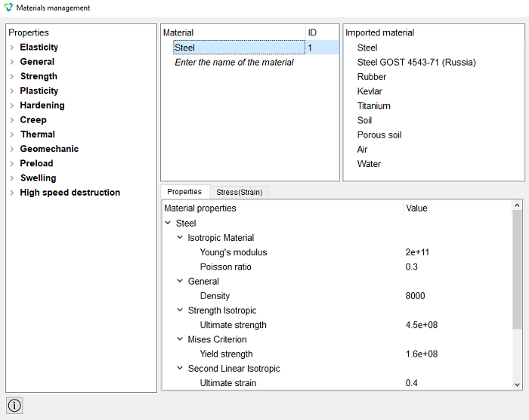Screen dimensions: 529x420
Task: Select Steel GOST 4543-71 (Russia) material
Action: (416, 63)
